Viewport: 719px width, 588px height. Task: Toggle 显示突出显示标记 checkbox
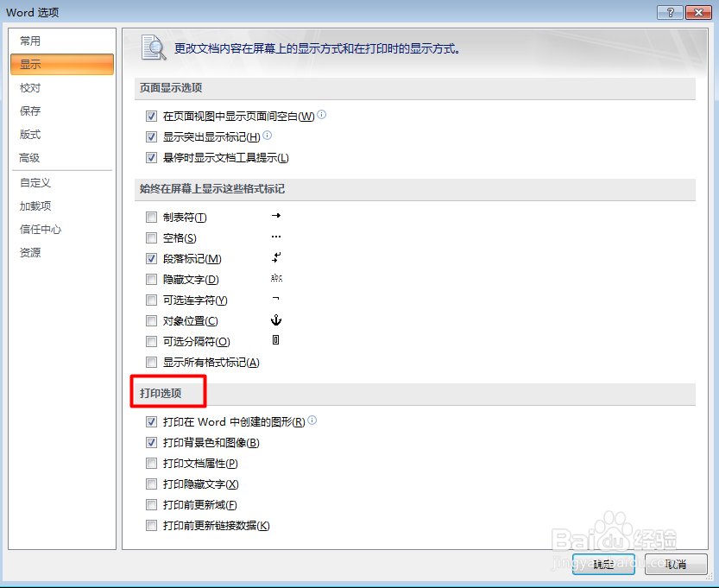click(x=151, y=136)
